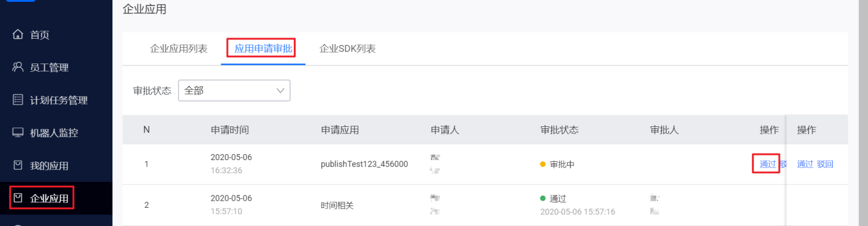Click the list icon for 计划任务管理
This screenshot has height=226, width=868.
(x=18, y=100)
